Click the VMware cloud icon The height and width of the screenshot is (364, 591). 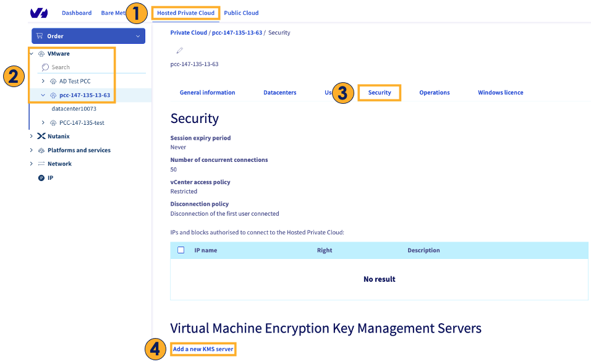coord(41,54)
